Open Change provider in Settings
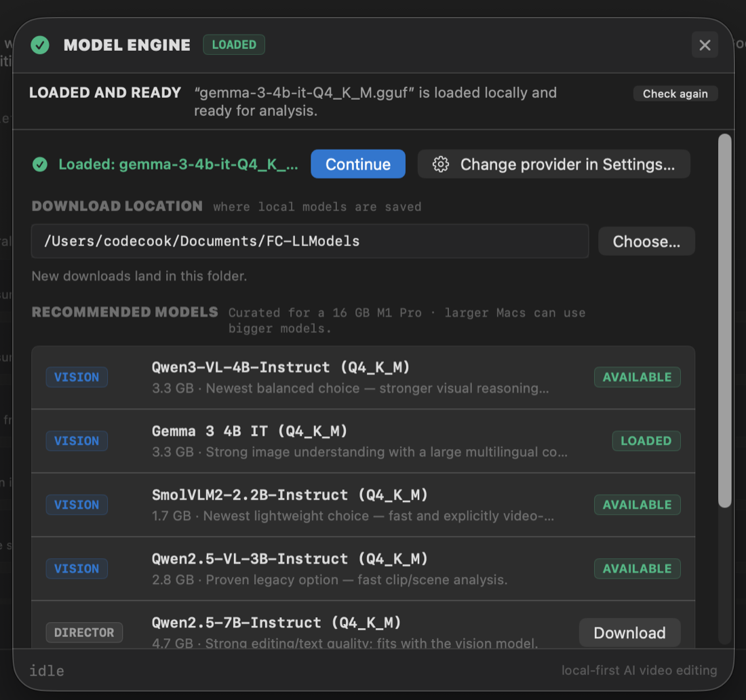Screen dimensions: 746x700 pos(554,164)
